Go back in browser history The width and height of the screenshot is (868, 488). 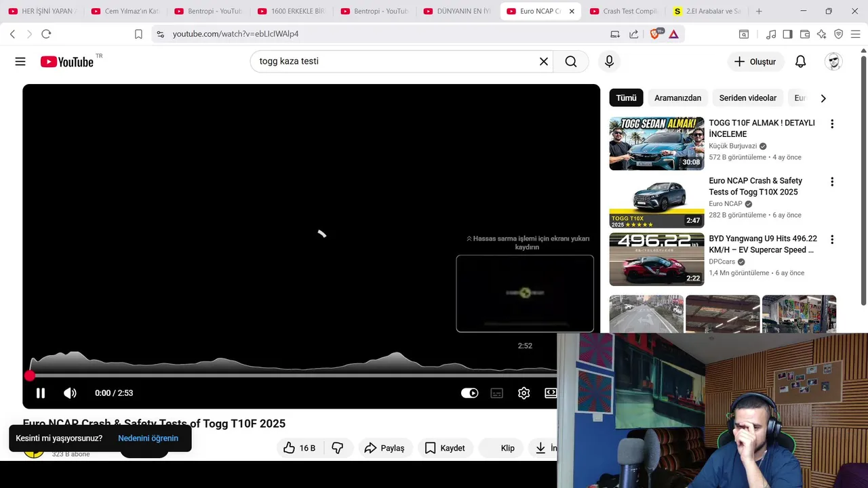(12, 34)
